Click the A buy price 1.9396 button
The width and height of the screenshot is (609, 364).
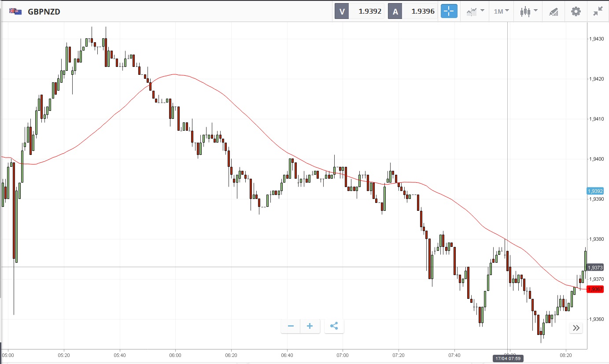coord(413,11)
